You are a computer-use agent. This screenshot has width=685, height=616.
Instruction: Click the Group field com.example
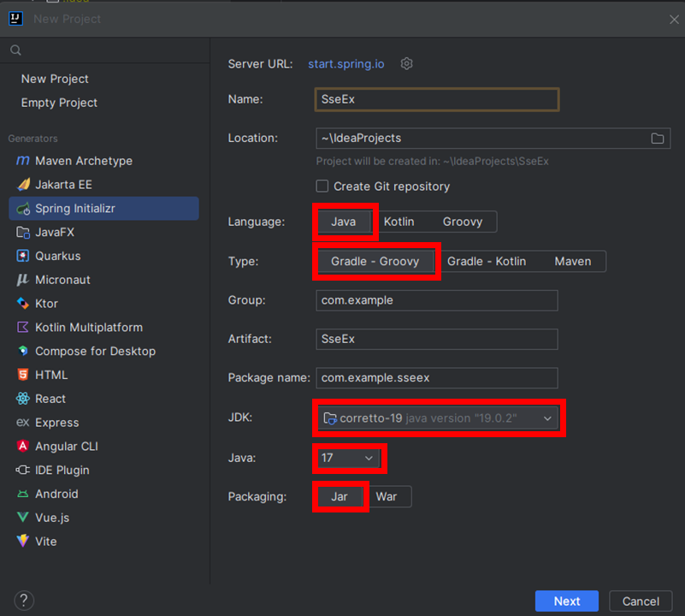(x=437, y=301)
